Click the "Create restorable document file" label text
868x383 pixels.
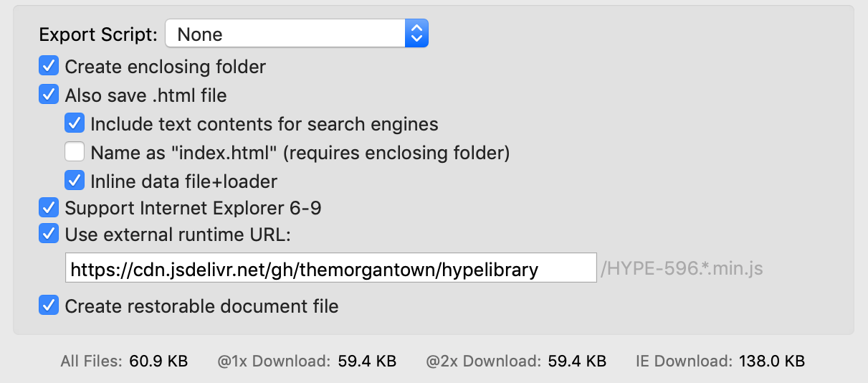[201, 306]
